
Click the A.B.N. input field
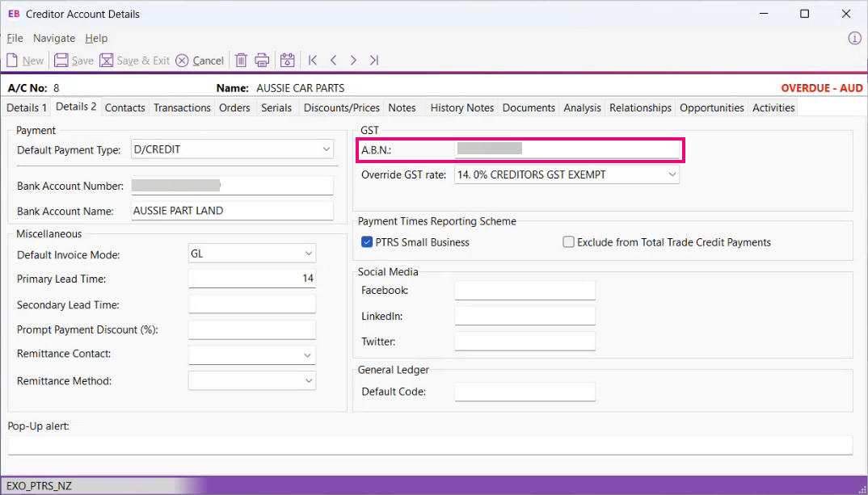(x=567, y=149)
